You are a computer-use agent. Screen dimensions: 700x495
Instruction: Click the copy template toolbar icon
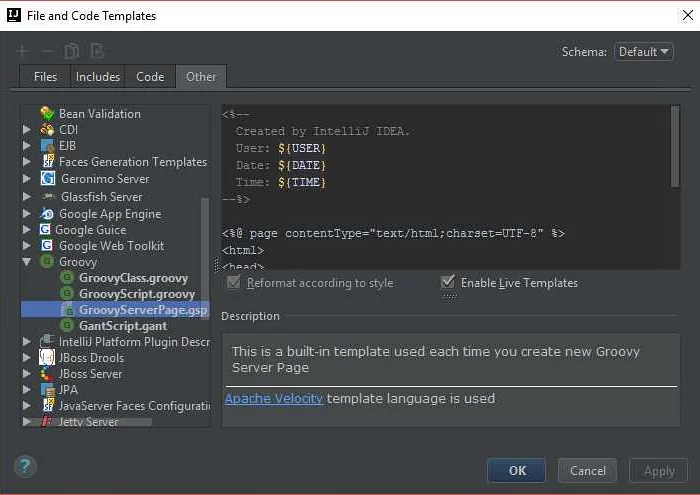point(71,51)
